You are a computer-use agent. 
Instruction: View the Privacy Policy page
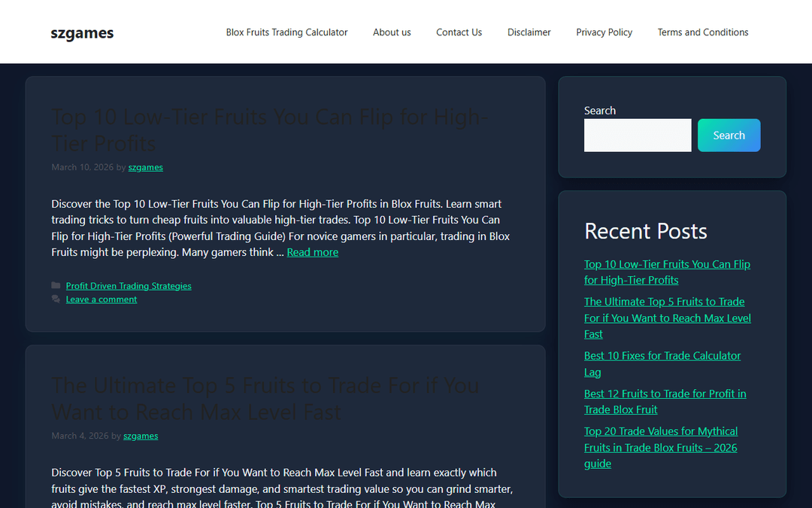604,32
